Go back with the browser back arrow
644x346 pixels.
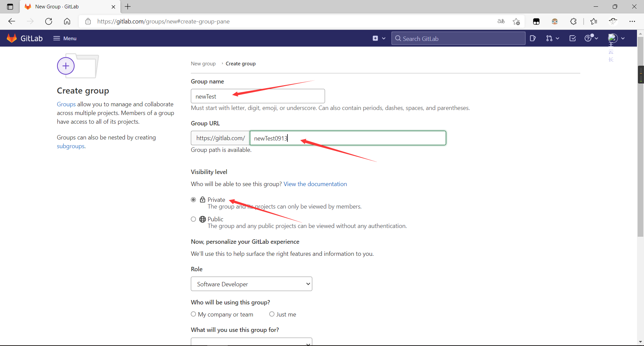tap(12, 21)
